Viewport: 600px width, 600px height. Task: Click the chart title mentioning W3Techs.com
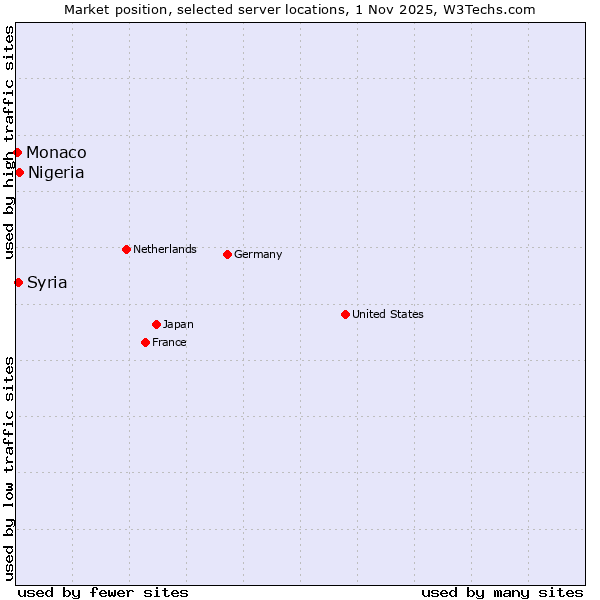(300, 9)
